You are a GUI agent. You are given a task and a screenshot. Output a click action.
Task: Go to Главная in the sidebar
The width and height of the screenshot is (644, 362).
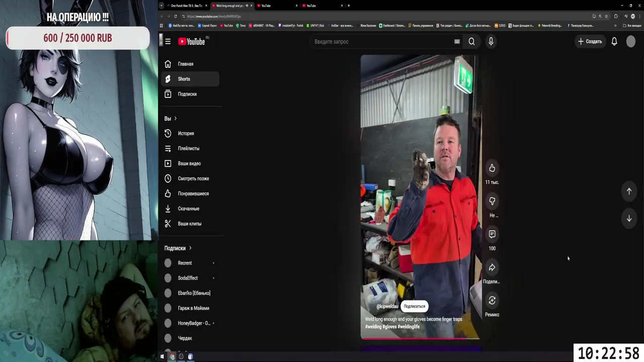pyautogui.click(x=190, y=64)
